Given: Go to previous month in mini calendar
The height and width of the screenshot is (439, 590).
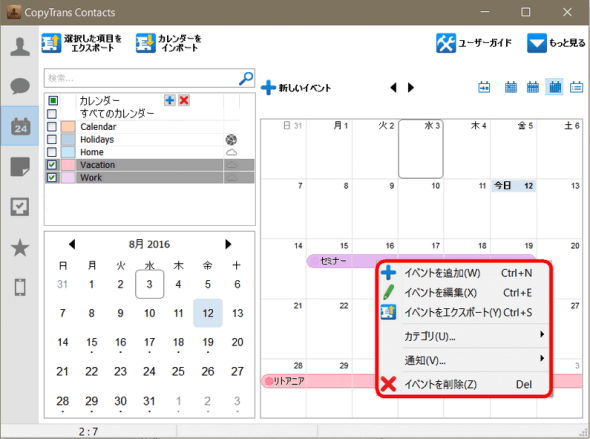Looking at the screenshot, I should [x=72, y=244].
